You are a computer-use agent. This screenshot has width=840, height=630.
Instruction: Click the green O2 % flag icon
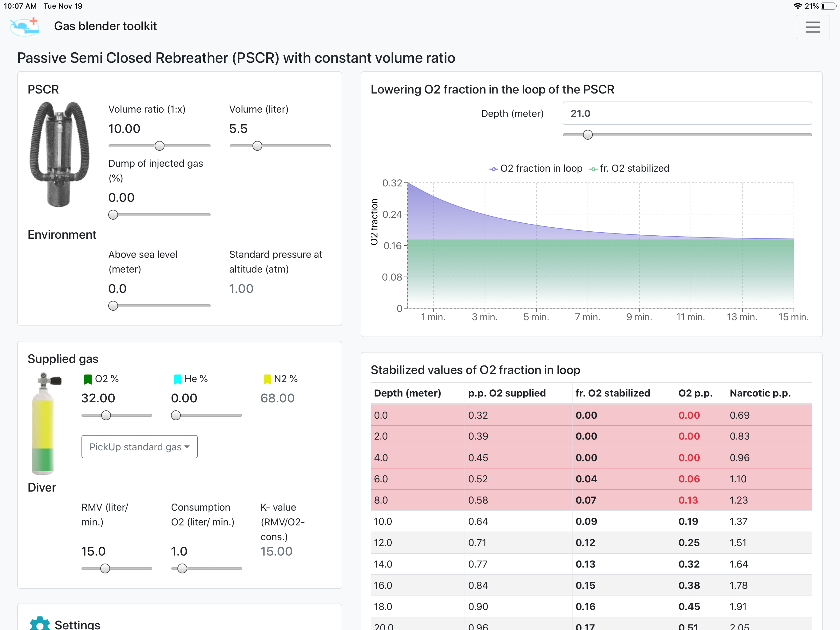[x=88, y=379]
